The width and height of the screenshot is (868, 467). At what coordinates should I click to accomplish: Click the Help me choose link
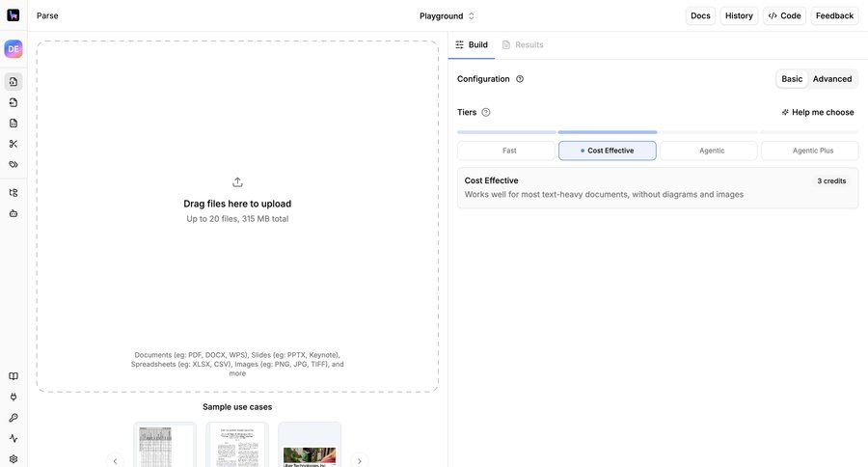pyautogui.click(x=818, y=112)
